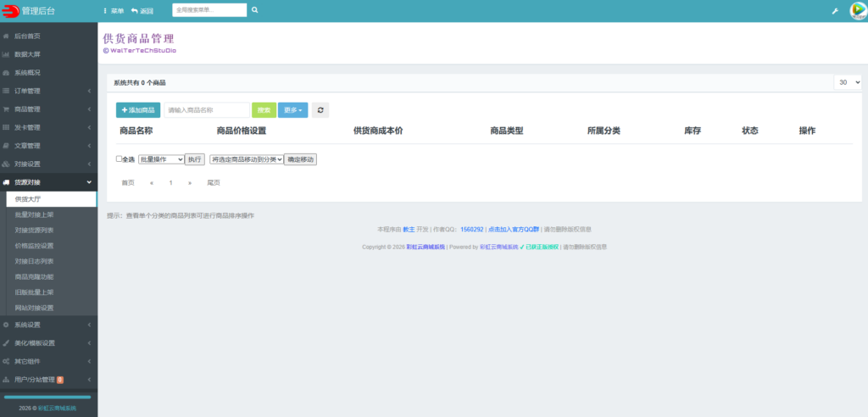
Task: Click the cogs icon next to 其它组件
Action: tap(6, 361)
